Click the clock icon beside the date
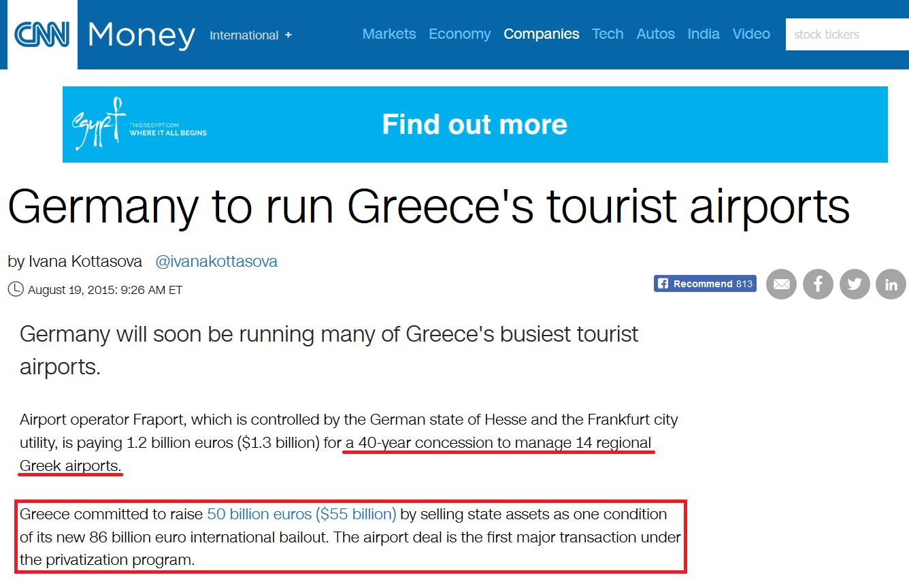Image resolution: width=909 pixels, height=588 pixels. tap(16, 289)
